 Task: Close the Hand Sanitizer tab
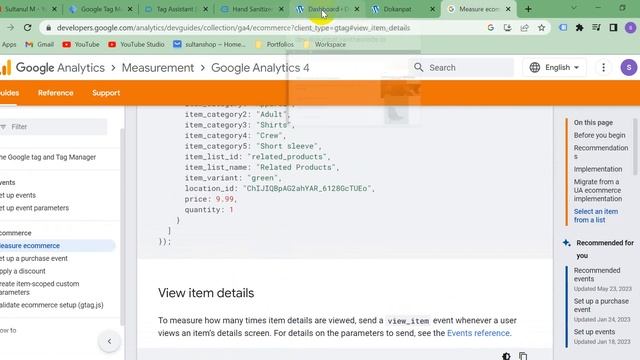pos(281,9)
